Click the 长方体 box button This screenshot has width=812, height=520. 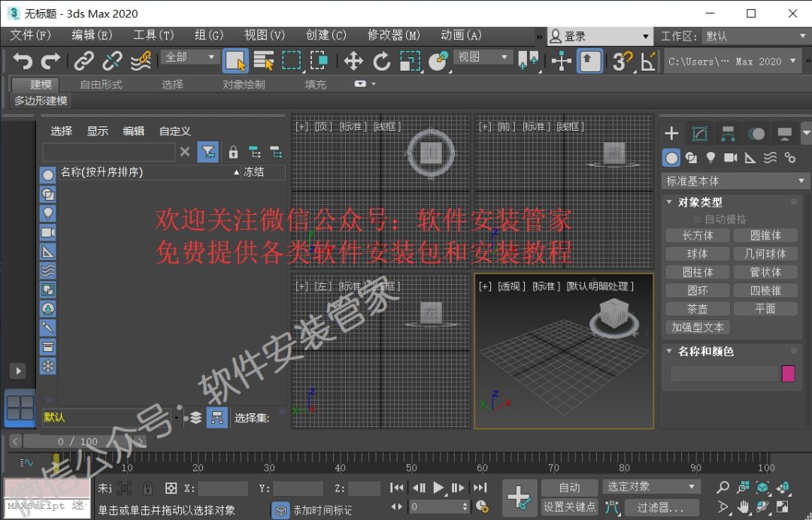coord(697,236)
